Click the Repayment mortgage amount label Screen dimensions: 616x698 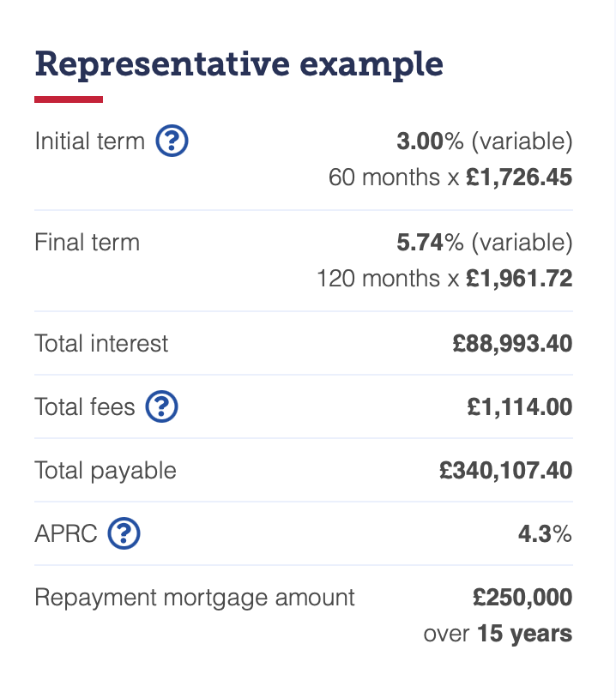[x=195, y=598]
